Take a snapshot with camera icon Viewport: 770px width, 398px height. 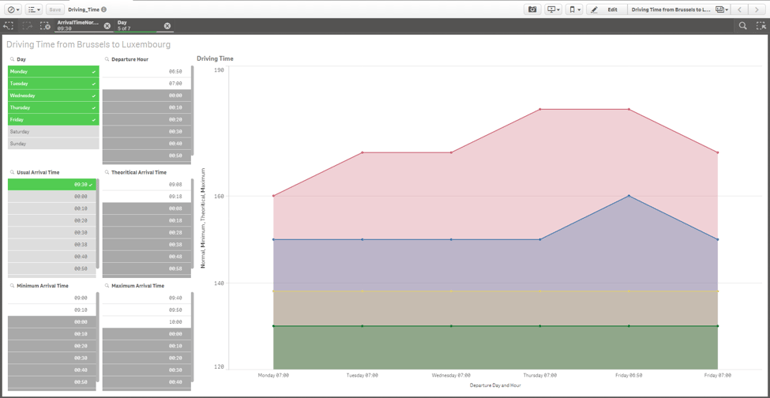click(x=532, y=9)
